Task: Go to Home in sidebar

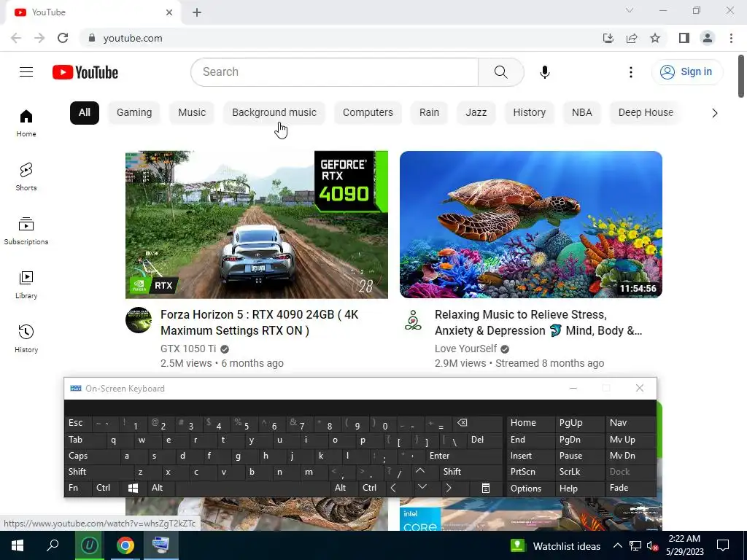Action: point(26,123)
